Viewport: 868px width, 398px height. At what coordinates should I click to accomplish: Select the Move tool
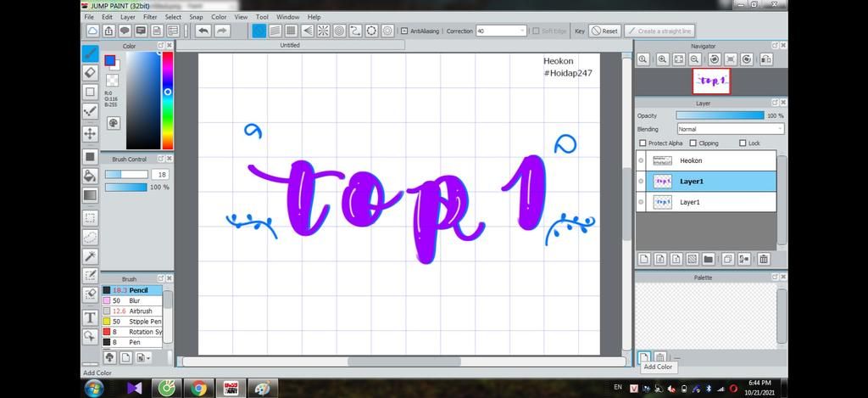(x=90, y=133)
